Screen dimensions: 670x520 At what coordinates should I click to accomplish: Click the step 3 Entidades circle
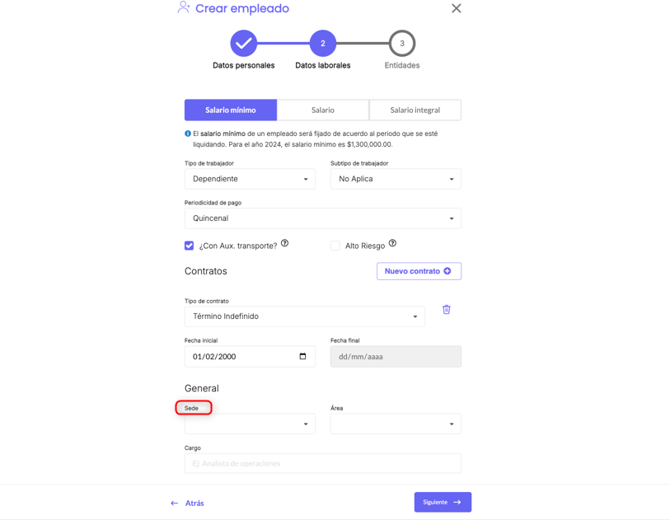pos(402,44)
